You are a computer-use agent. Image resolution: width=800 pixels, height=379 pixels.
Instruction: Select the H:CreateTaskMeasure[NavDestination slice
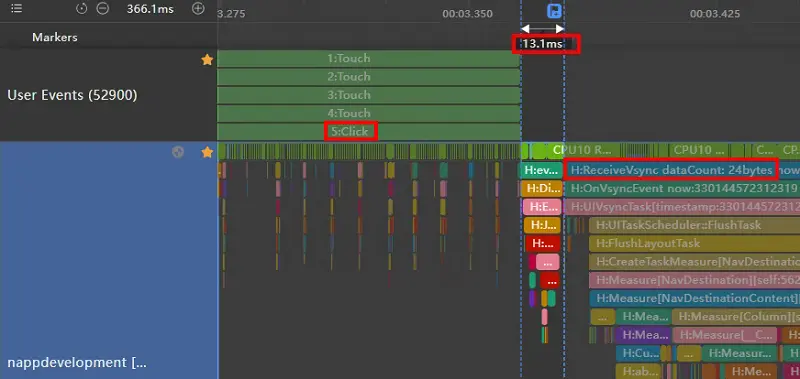click(694, 262)
